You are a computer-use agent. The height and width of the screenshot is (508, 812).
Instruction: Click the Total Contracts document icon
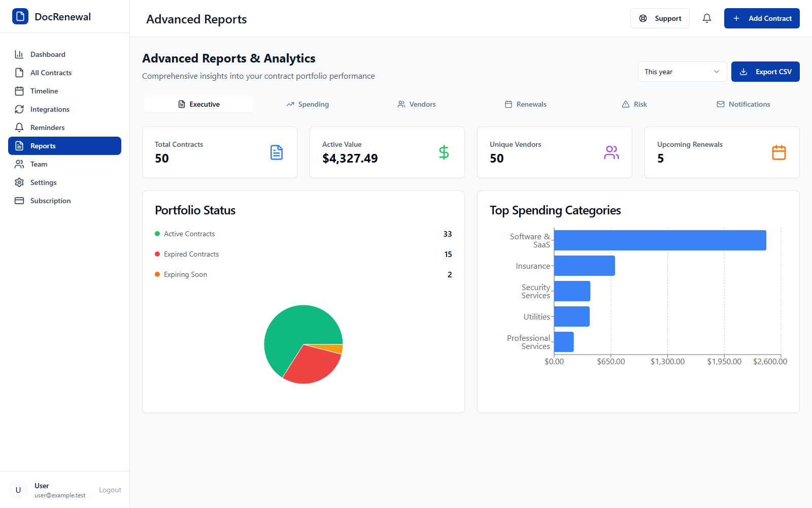(277, 152)
